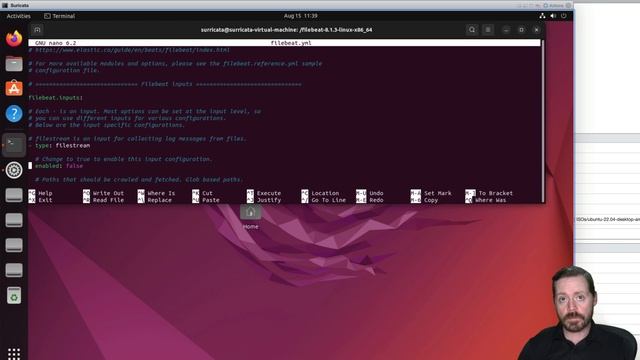
Task: Click the nano 'Read File' shortcut label
Action: click(108, 200)
